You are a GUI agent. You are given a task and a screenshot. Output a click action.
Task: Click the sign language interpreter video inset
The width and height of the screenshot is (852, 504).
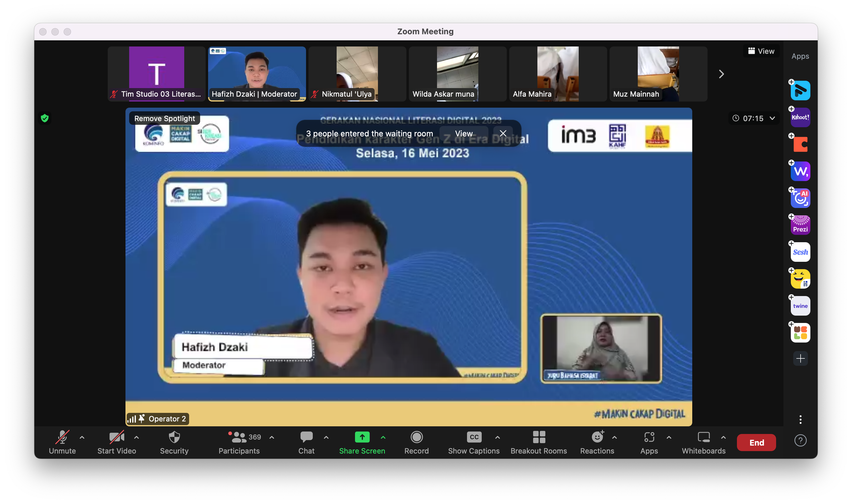tap(601, 348)
